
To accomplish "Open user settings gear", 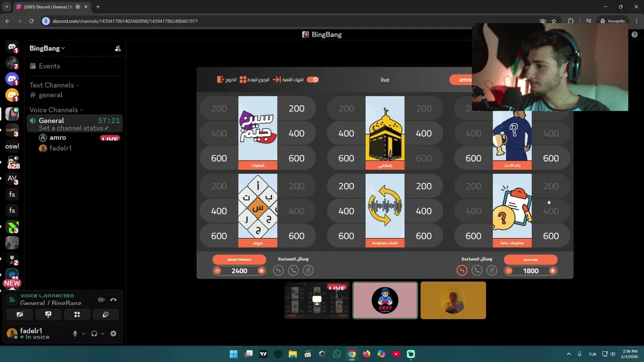I will 113,333.
